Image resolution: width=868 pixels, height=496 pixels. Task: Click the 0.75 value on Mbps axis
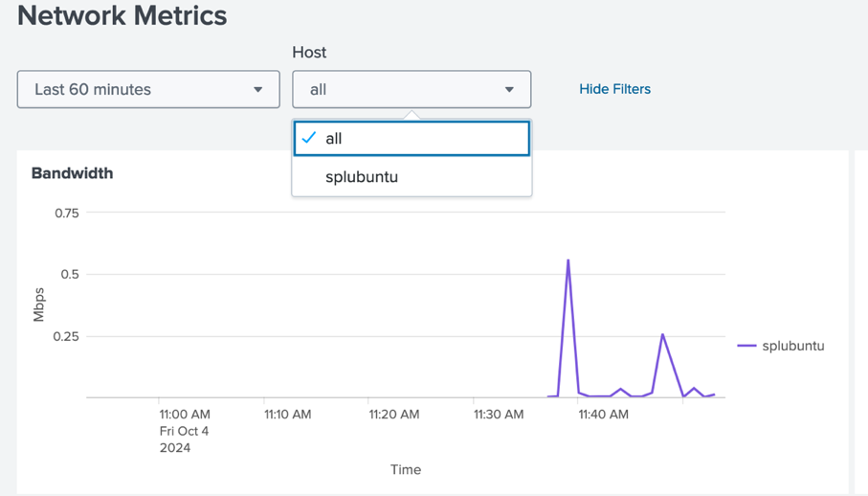tap(66, 213)
